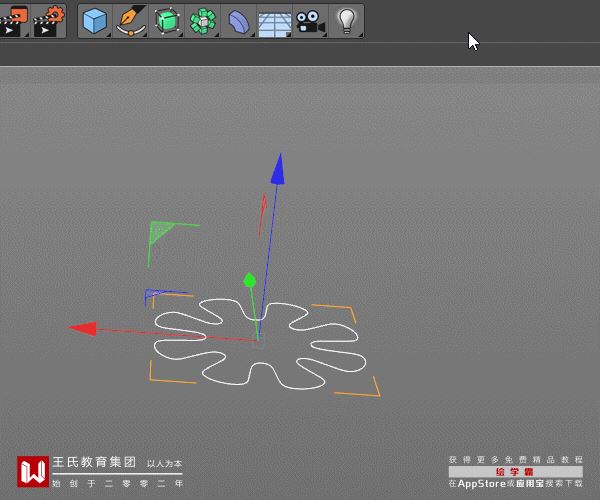Screen dimensions: 600x500
Task: Add a Light with the bulb icon
Action: [x=346, y=21]
